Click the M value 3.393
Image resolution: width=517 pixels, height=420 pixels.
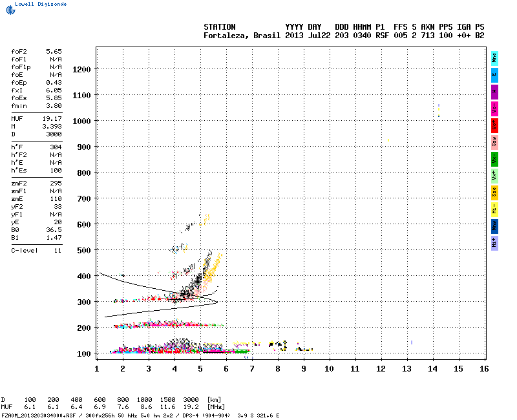52,126
